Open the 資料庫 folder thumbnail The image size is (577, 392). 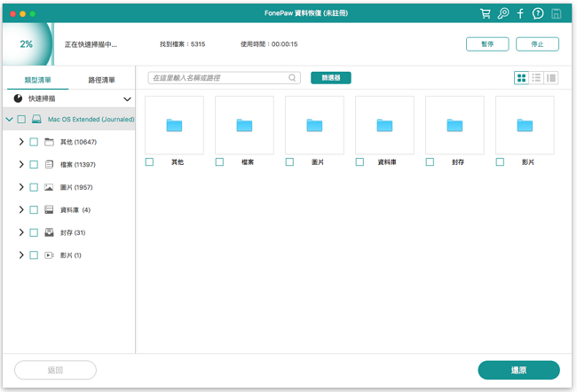384,125
